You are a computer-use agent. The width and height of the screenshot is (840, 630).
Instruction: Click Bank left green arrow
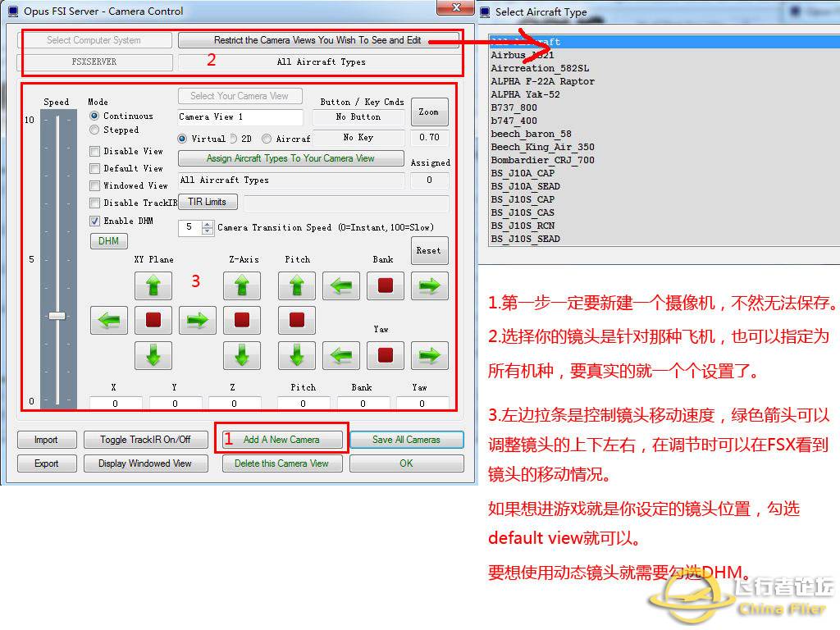coord(341,285)
